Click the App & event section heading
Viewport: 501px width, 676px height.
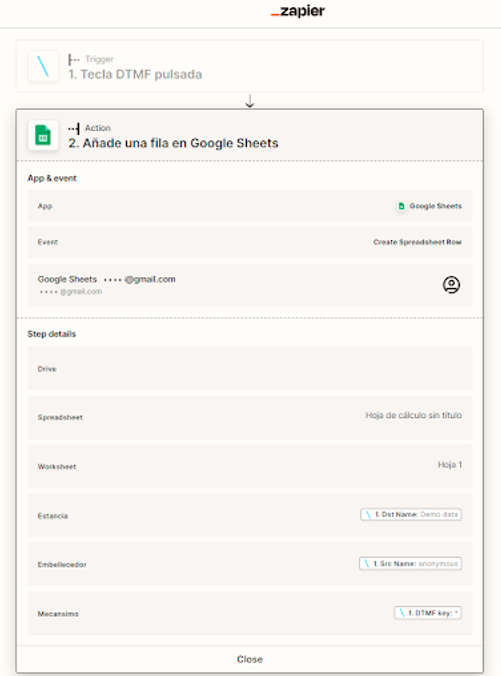52,178
